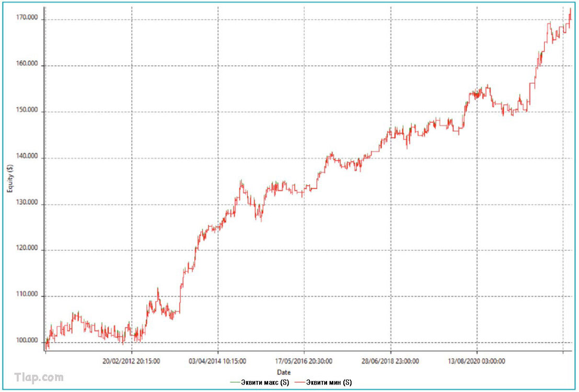
Task: Click the date label 28/06/2018 23:00:00
Action: [390, 361]
